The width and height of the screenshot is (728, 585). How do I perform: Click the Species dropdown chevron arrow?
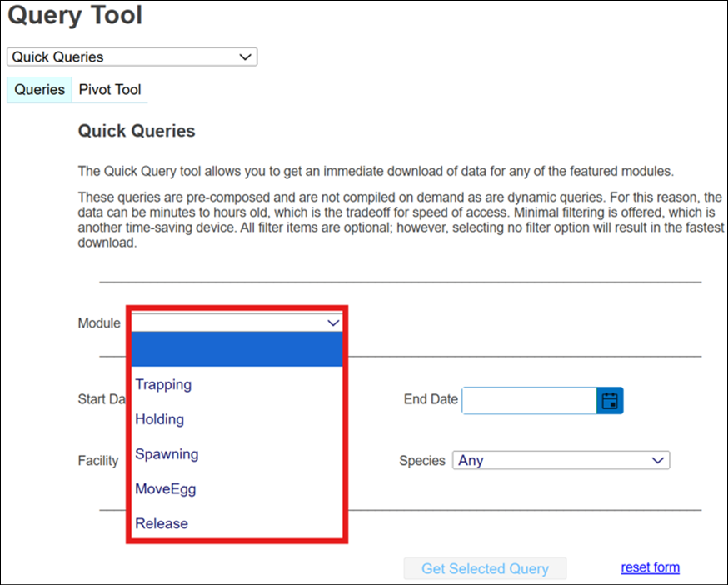[x=658, y=460]
